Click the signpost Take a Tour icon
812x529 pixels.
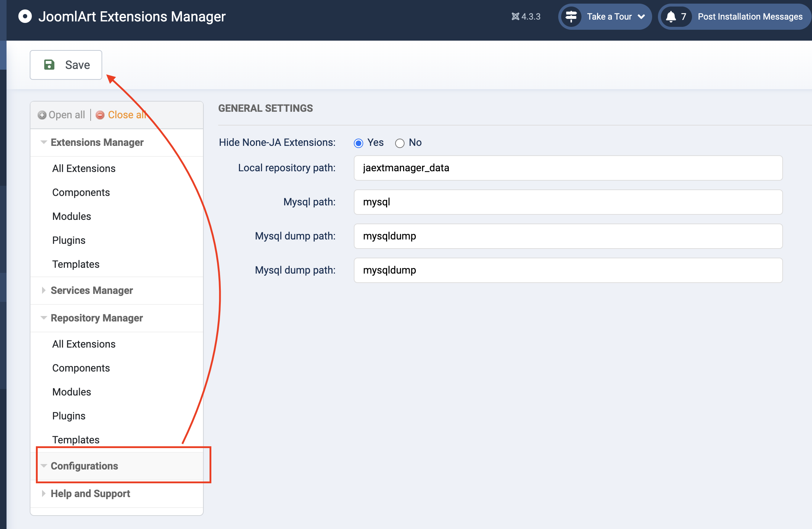(571, 17)
